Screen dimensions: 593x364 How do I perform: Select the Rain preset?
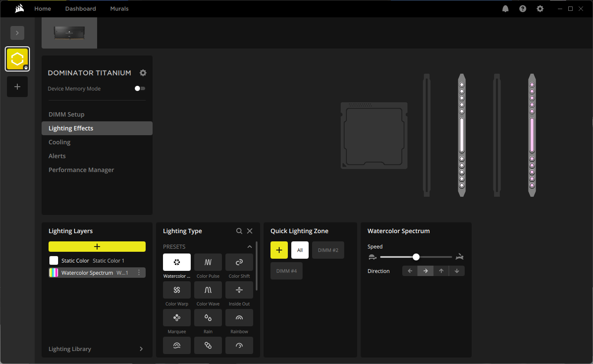(x=208, y=318)
